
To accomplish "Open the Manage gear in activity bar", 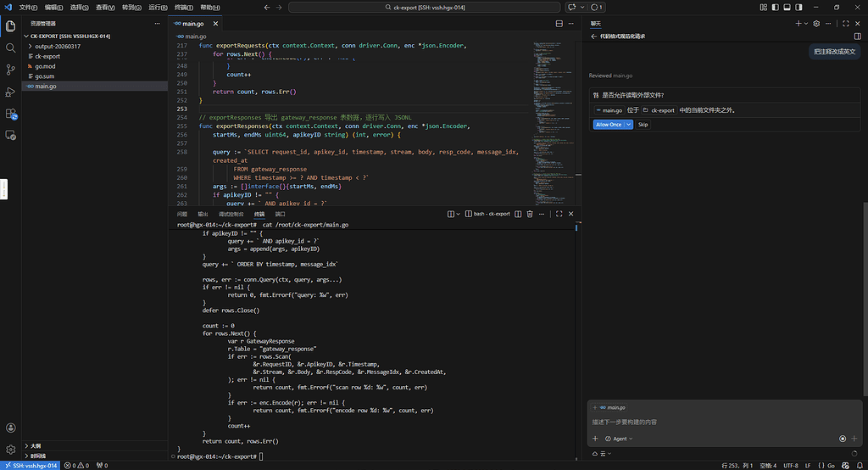I will (x=10, y=450).
